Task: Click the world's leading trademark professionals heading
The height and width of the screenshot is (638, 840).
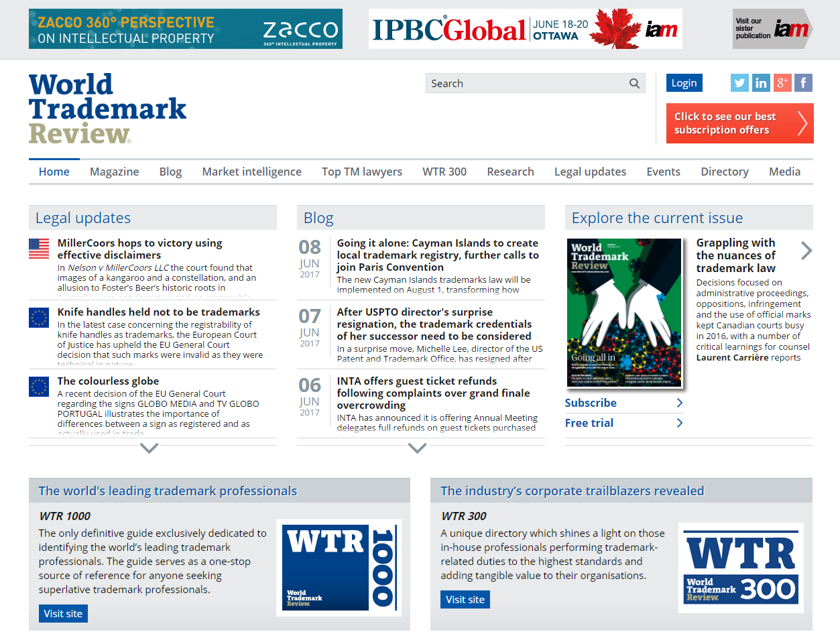Action: 168,491
